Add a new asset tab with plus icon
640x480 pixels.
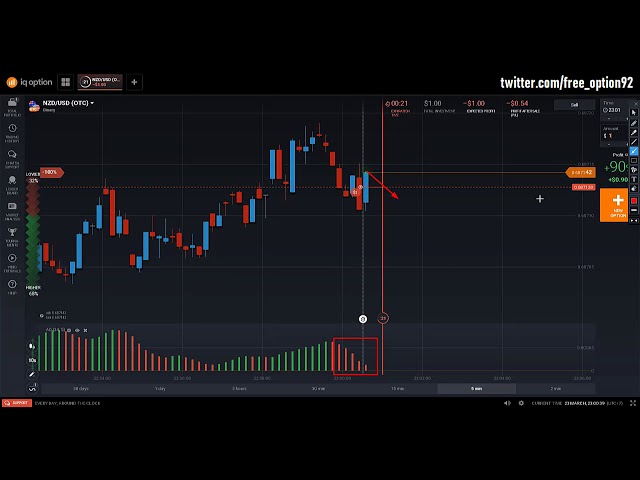tap(134, 82)
